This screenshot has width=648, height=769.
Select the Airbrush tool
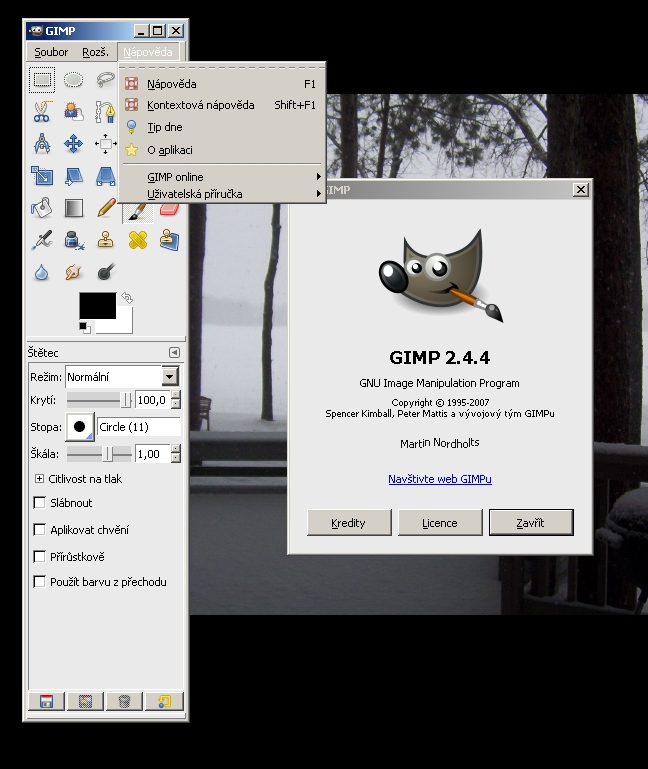coord(42,240)
